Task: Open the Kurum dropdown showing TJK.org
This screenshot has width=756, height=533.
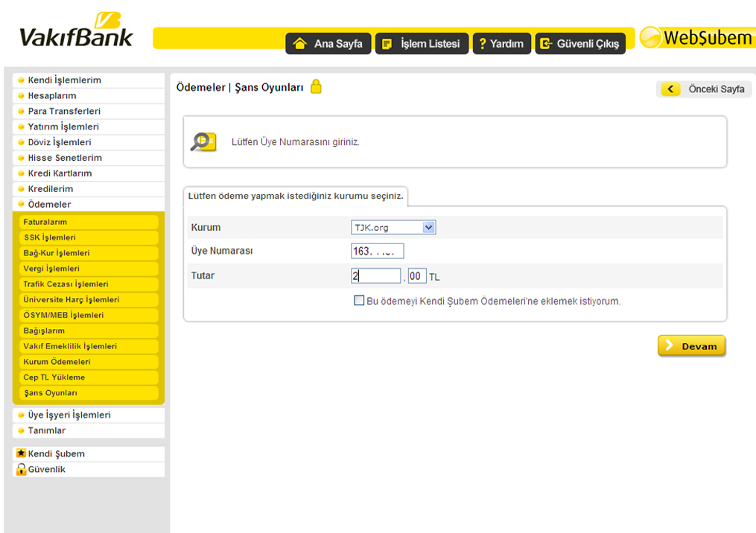Action: coord(393,227)
